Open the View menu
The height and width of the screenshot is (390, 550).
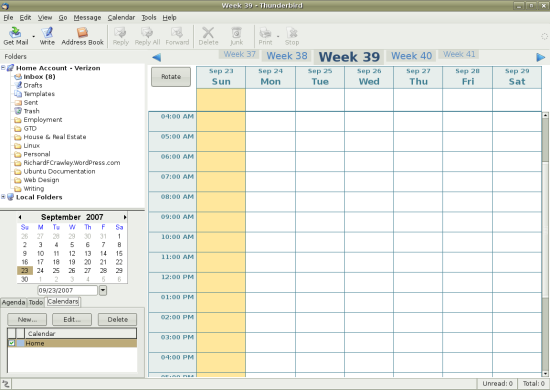tap(45, 18)
